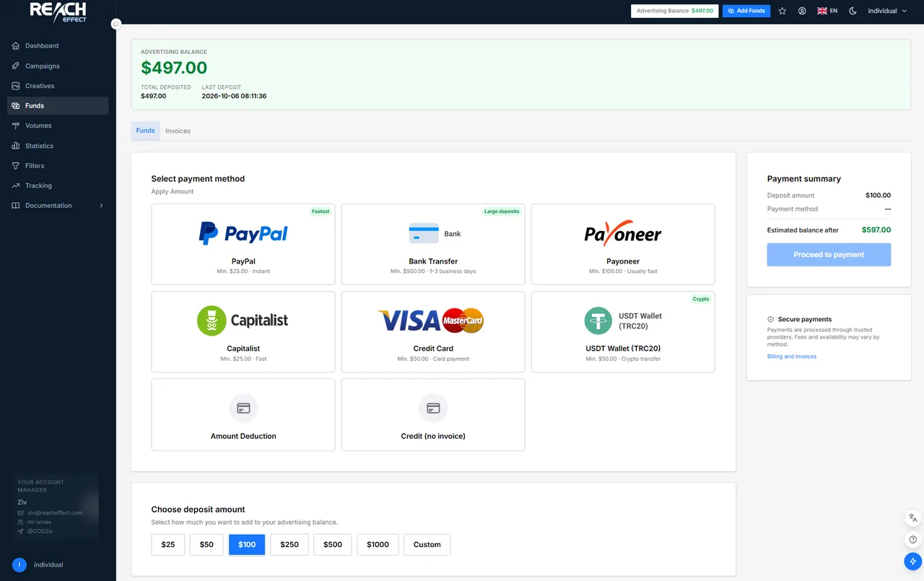Select the Credit (no invoice) option
Screen dimensions: 924x581
(433, 415)
